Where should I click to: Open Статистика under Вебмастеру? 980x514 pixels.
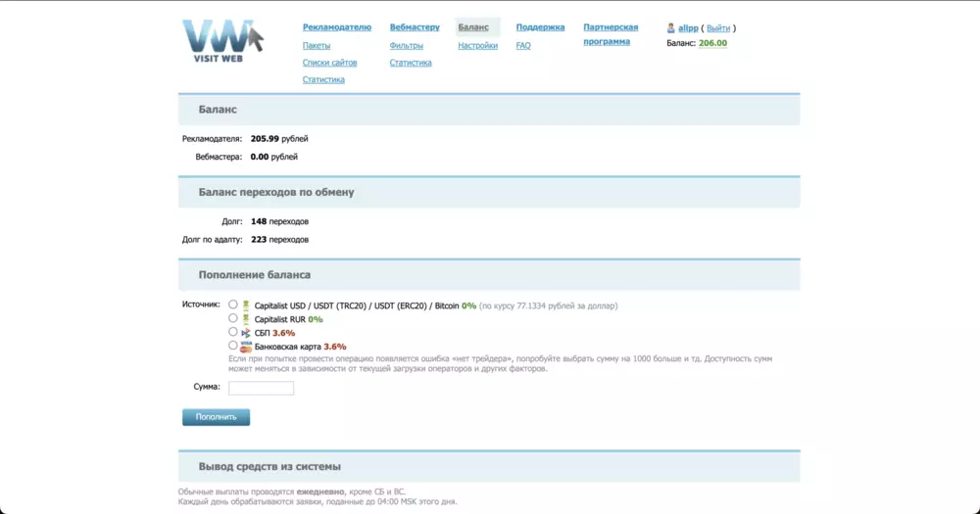point(410,63)
